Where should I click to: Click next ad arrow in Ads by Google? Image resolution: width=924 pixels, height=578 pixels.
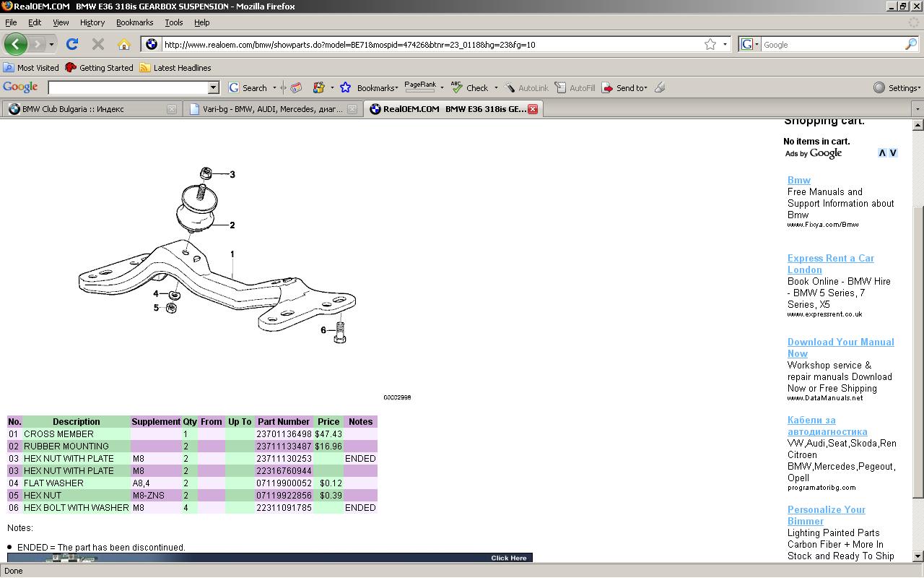click(893, 153)
